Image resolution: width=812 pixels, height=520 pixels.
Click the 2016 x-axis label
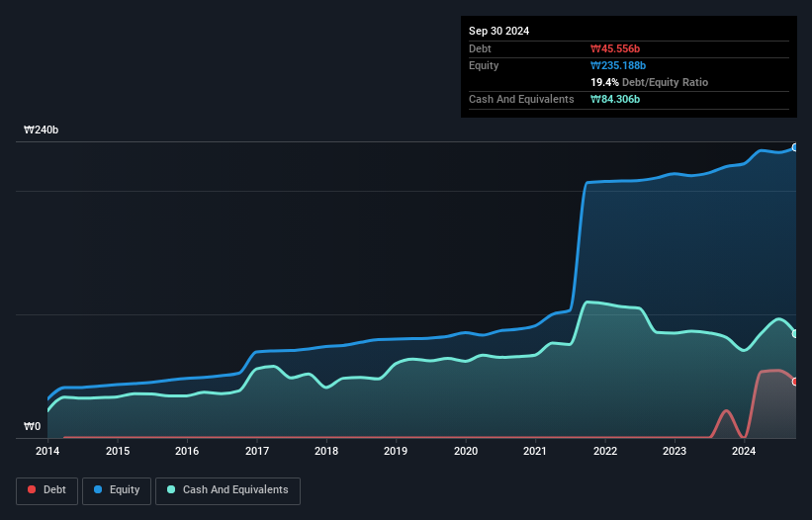pos(187,451)
